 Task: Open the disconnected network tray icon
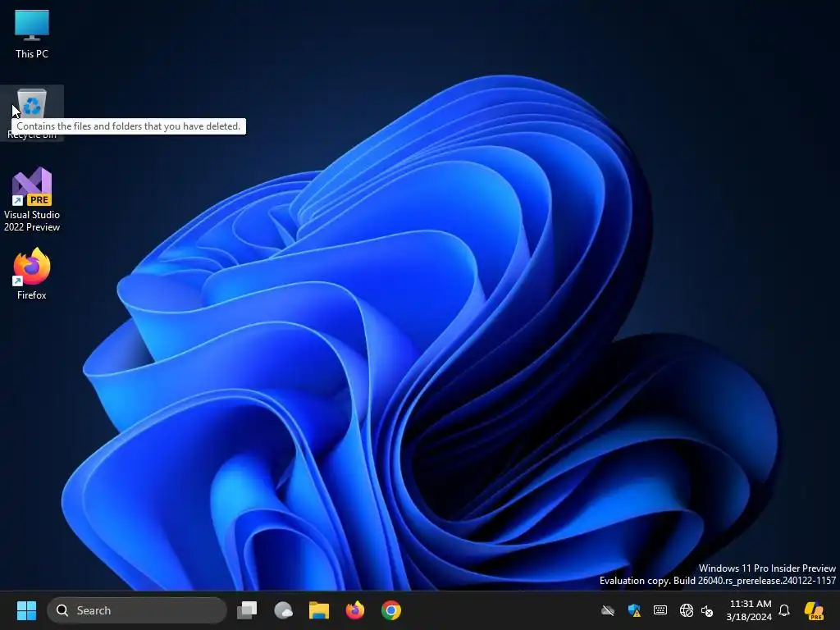tap(686, 610)
